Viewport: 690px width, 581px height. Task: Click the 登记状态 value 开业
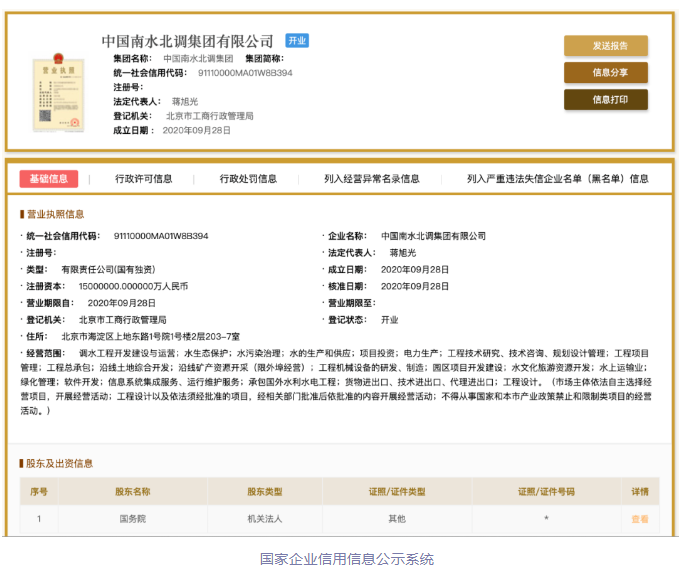389,320
